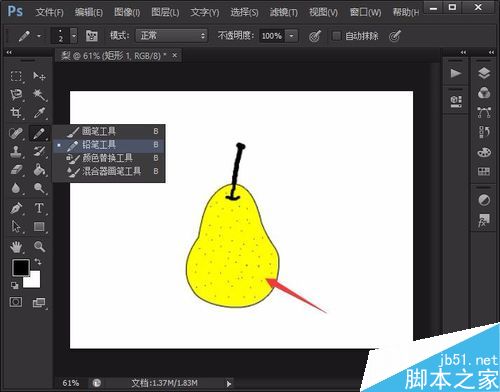Open the Properties panel icon
This screenshot has height=392, width=500.
(456, 101)
